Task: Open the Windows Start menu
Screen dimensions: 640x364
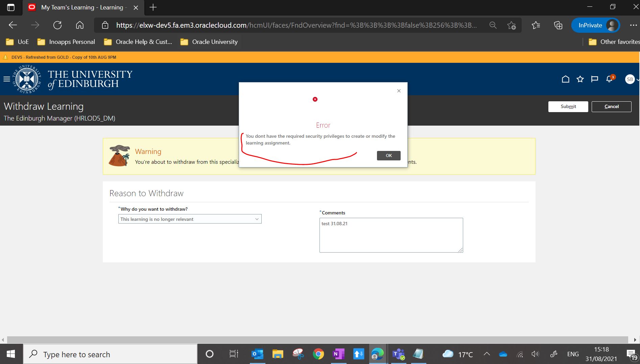Action: tap(11, 354)
